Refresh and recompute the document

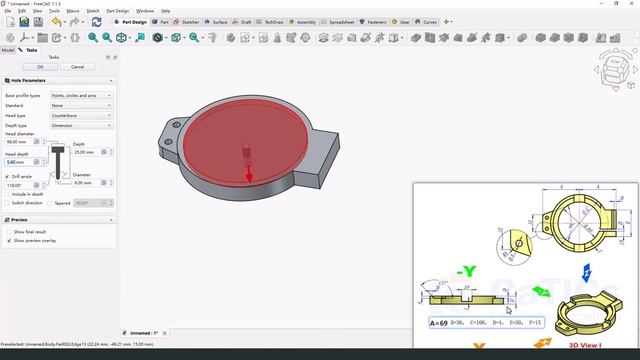[x=97, y=22]
